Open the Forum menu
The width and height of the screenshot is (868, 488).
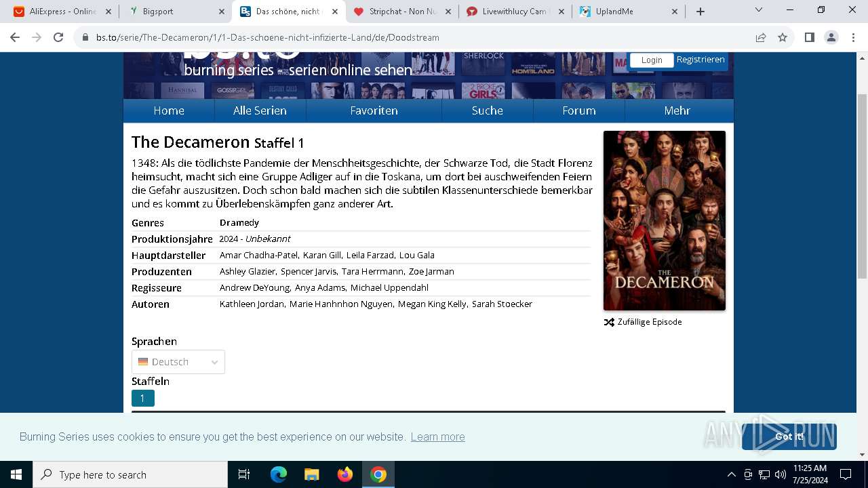point(579,110)
